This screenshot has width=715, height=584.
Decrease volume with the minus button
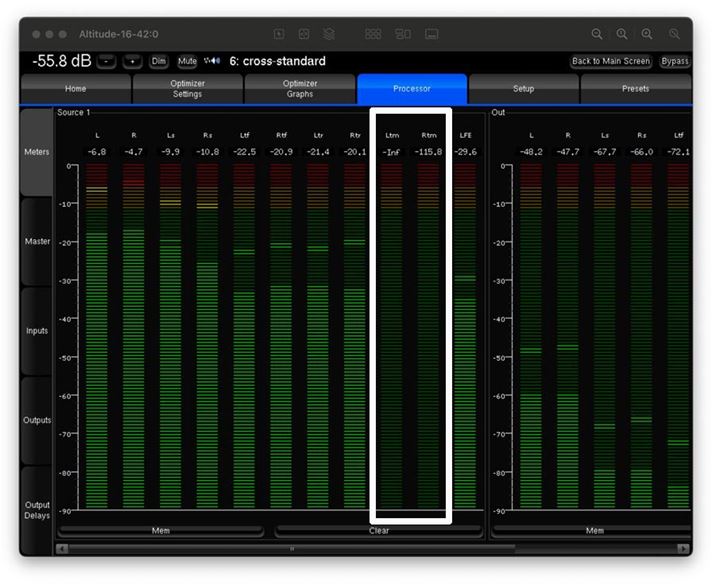(x=106, y=61)
